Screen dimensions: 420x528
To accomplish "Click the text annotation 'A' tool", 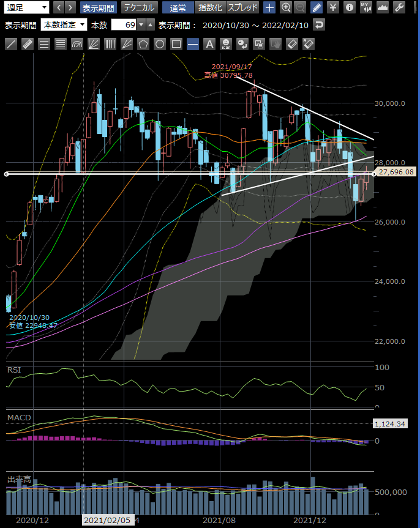I will (x=209, y=44).
